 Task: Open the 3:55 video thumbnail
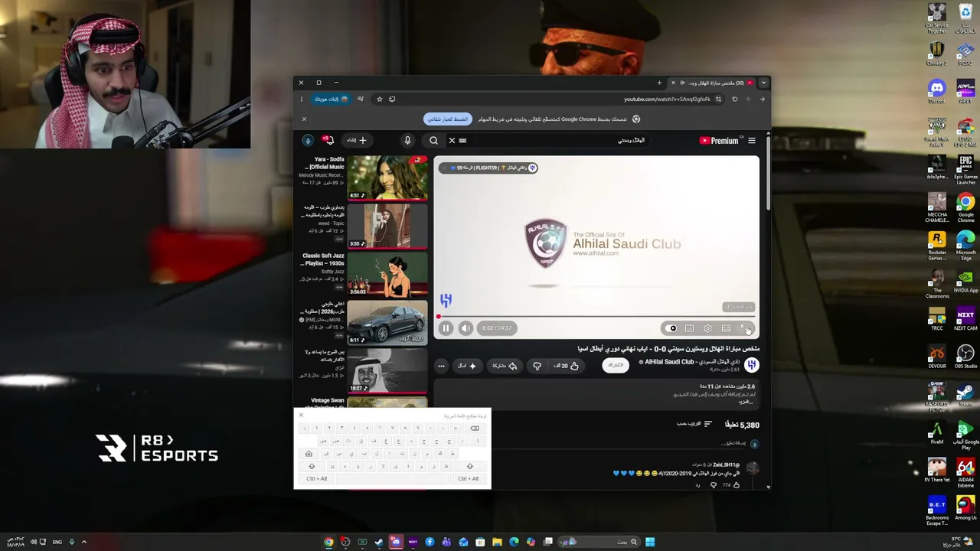387,226
